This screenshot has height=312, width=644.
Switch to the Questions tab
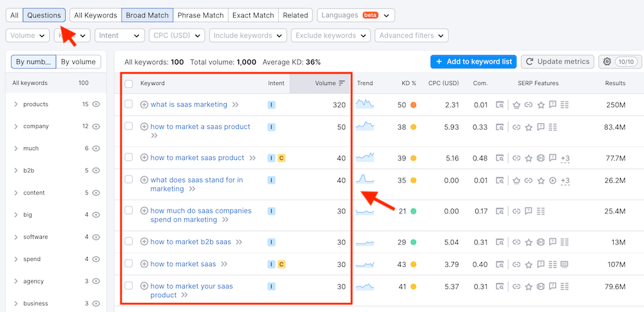[x=44, y=15]
